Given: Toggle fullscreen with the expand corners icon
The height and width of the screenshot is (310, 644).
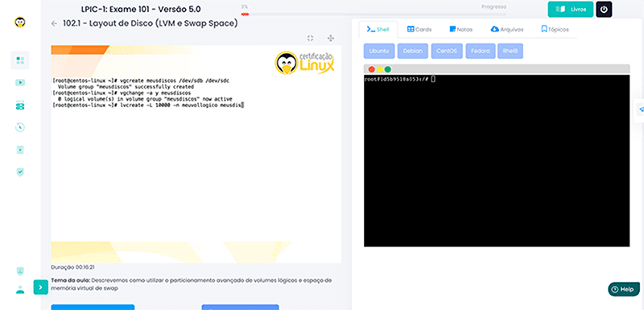Looking at the screenshot, I should [x=310, y=38].
